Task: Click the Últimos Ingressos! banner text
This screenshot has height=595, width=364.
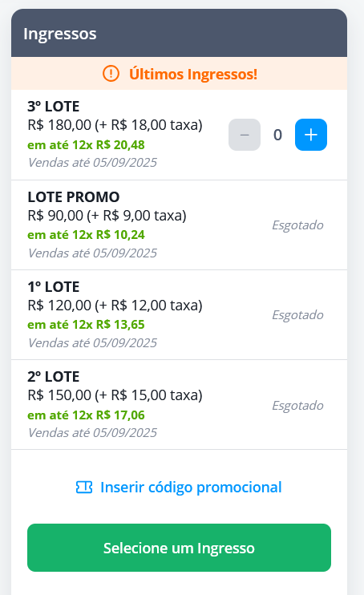Action: click(x=193, y=74)
